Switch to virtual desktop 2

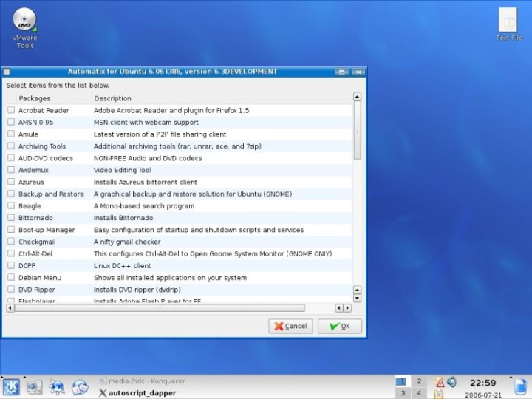419,381
